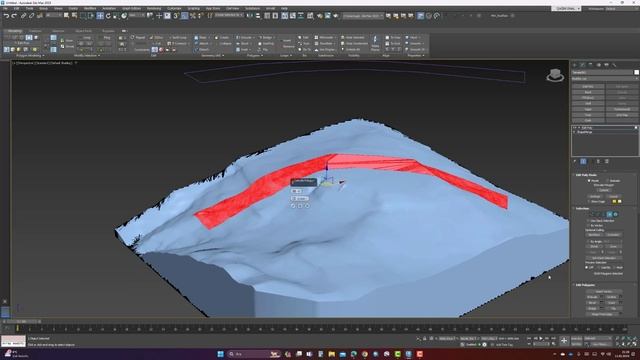Viewport: 640px width, 360px height.
Task: Click the Shrink selection button
Action: tap(594, 247)
